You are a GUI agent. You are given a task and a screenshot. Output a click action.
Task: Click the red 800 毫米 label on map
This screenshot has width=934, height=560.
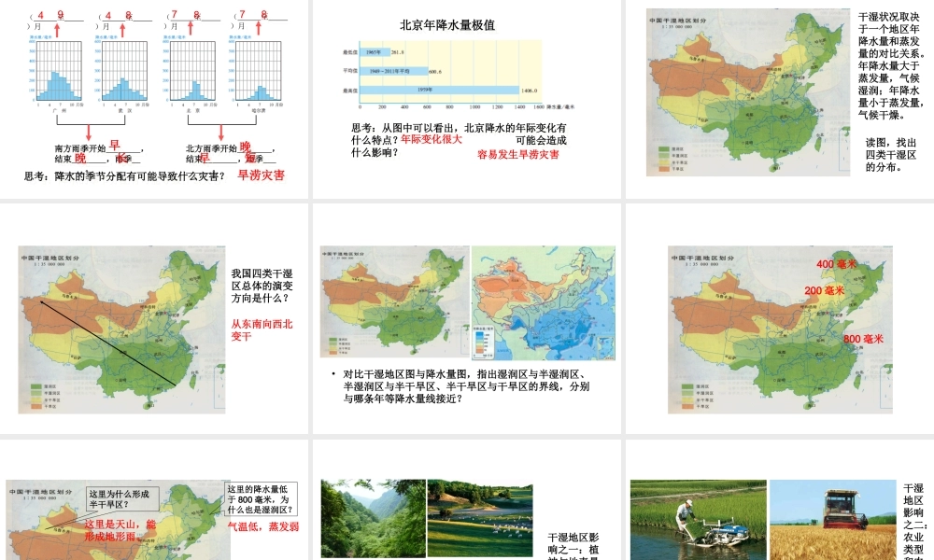coord(863,338)
